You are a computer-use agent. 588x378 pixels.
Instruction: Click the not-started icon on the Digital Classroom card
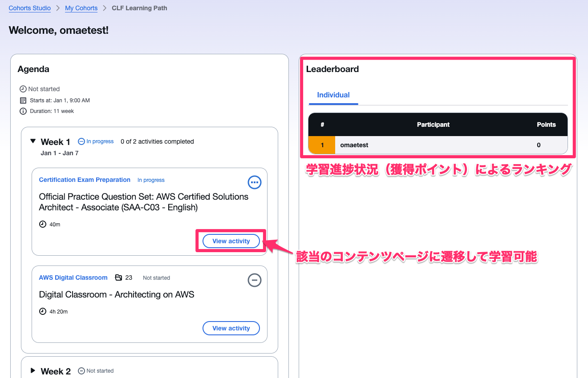coord(255,280)
